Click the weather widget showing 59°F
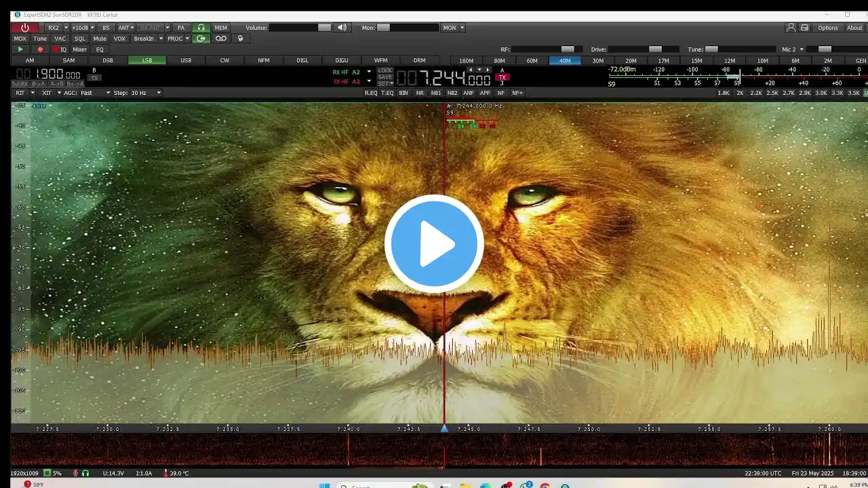The width and height of the screenshot is (868, 488). 34,485
